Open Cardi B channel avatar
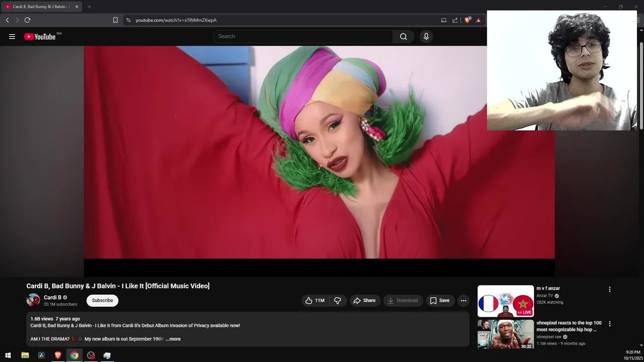 [x=33, y=300]
